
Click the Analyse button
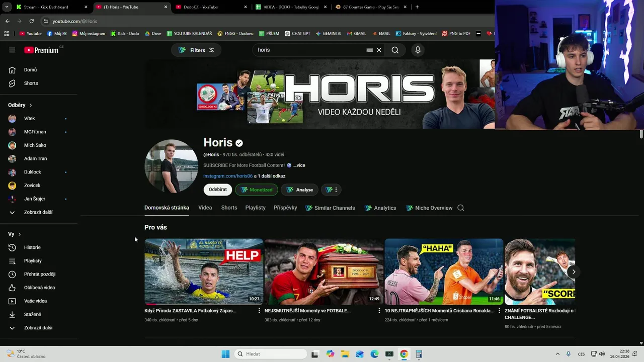pos(299,190)
